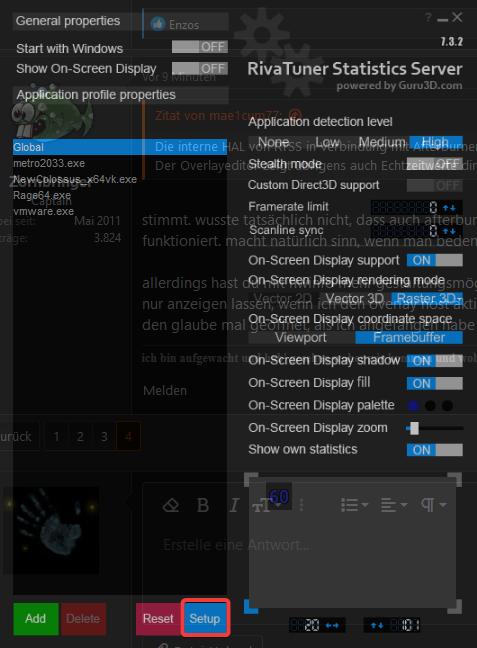Click the Framerate limit up/down arrows
The image size is (477, 648).
pyautogui.click(x=449, y=207)
